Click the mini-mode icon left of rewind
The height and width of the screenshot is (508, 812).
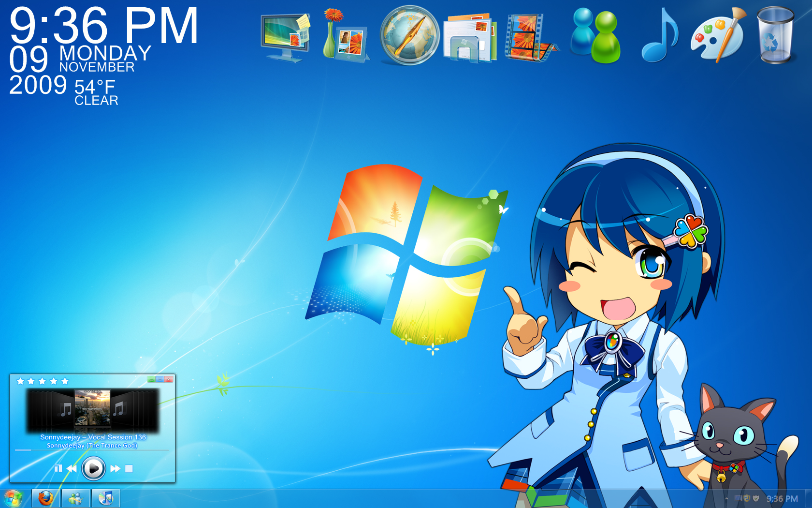click(x=58, y=468)
